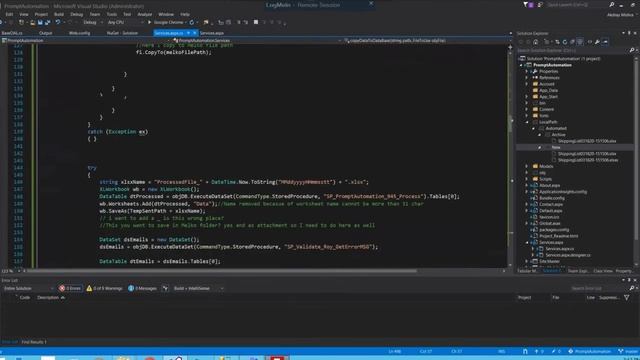Click the browser refresh icon in toolbar
Image resolution: width=640 pixels, height=360 pixels.
tap(191, 22)
